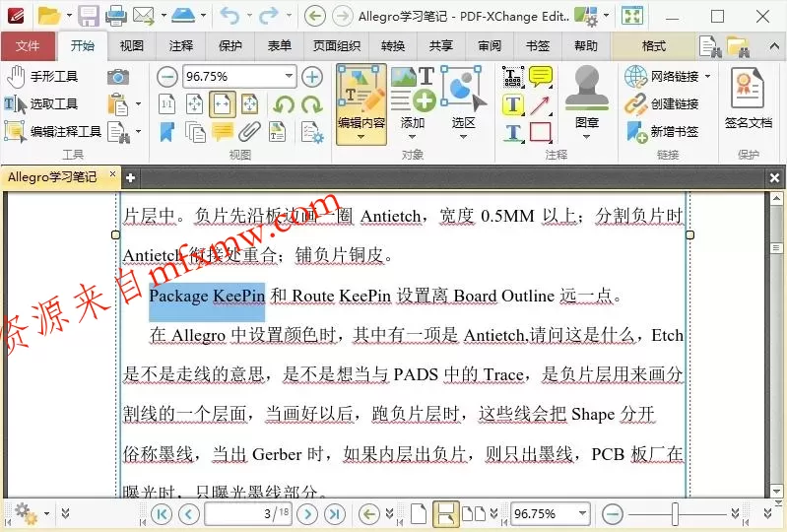Click the snapshot camera icon
The width and height of the screenshot is (787, 532).
[118, 76]
